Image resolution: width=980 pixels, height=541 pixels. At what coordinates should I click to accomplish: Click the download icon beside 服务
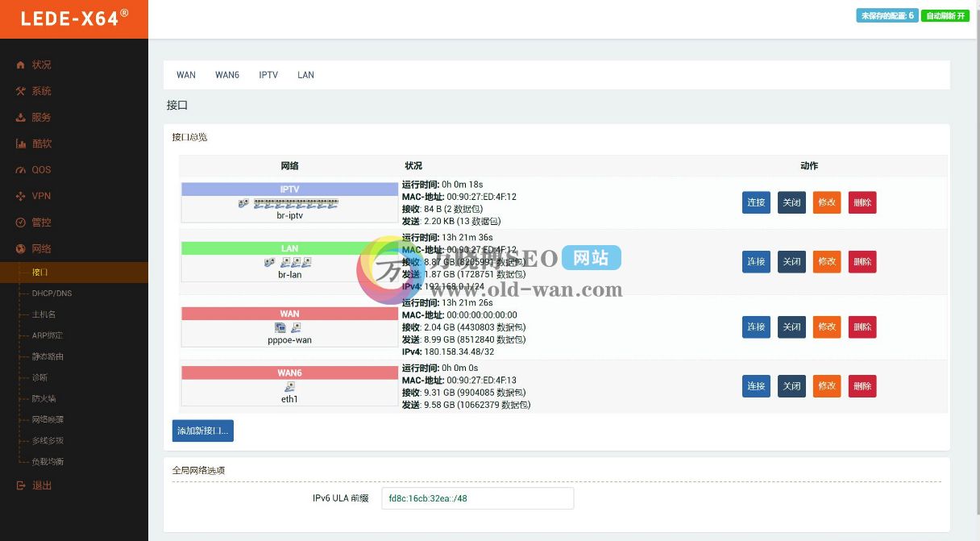[x=21, y=117]
